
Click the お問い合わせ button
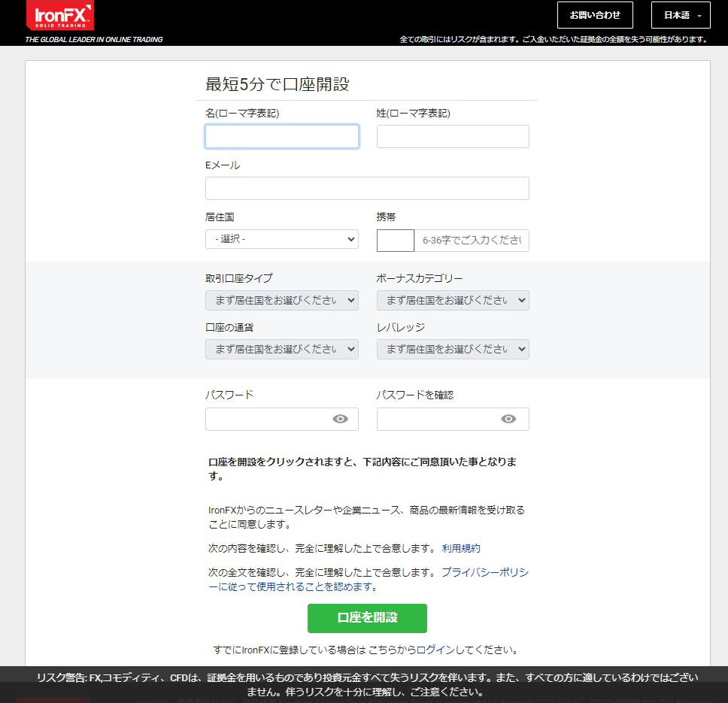click(595, 15)
